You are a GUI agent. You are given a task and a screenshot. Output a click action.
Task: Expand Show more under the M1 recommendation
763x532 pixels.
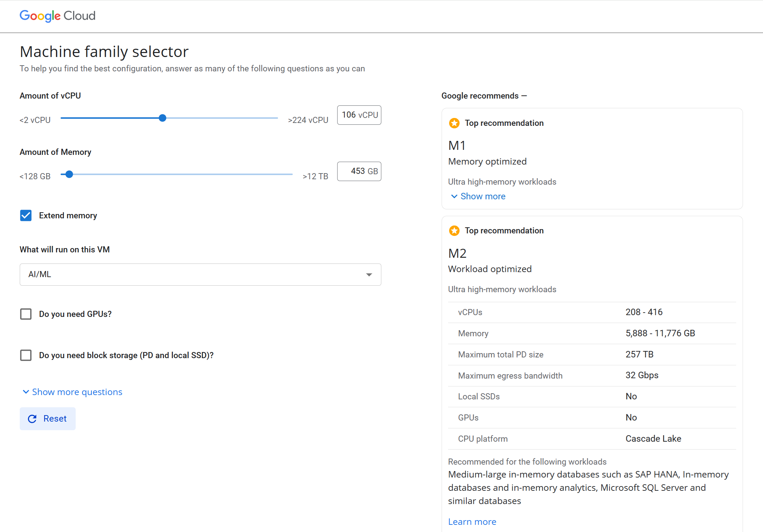(x=482, y=196)
